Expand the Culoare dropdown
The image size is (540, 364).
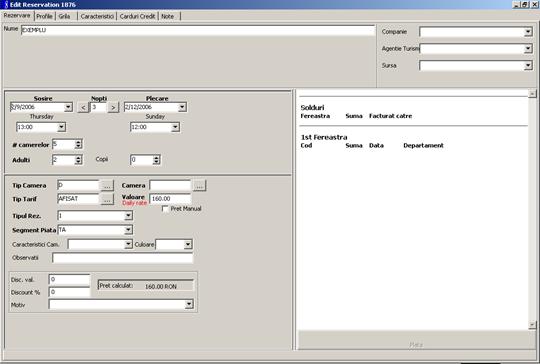pyautogui.click(x=188, y=244)
